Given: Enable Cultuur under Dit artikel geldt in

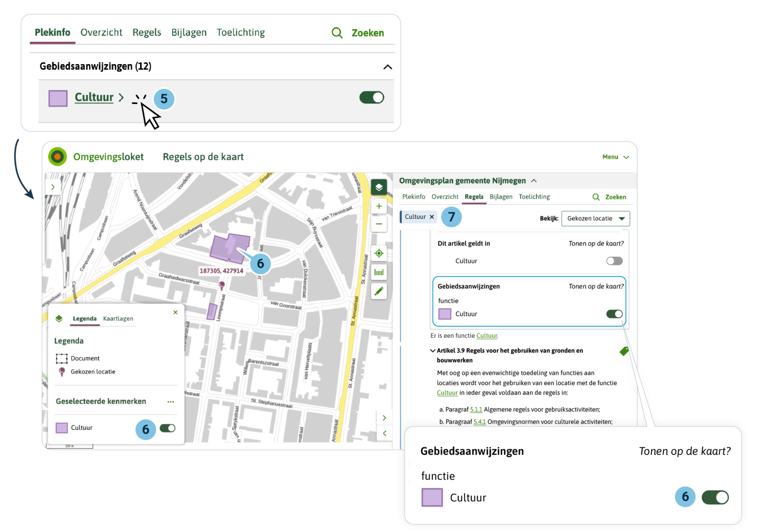Looking at the screenshot, I should click(x=614, y=261).
